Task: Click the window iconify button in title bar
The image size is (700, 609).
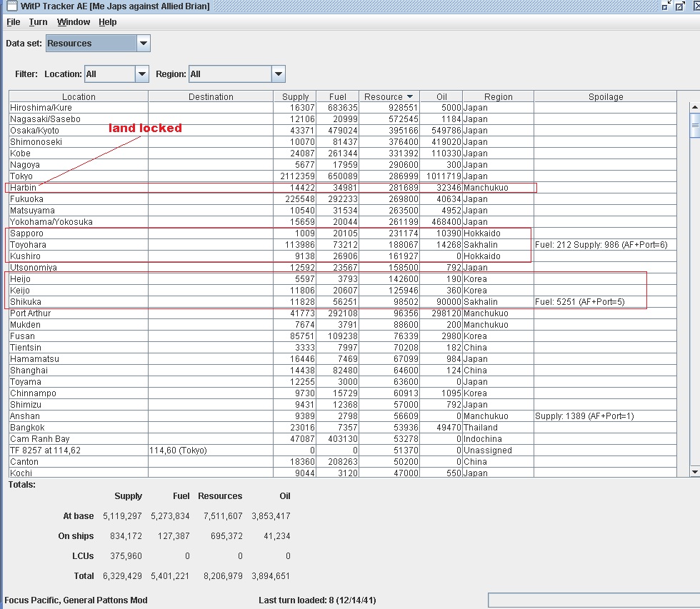Action: [666, 6]
